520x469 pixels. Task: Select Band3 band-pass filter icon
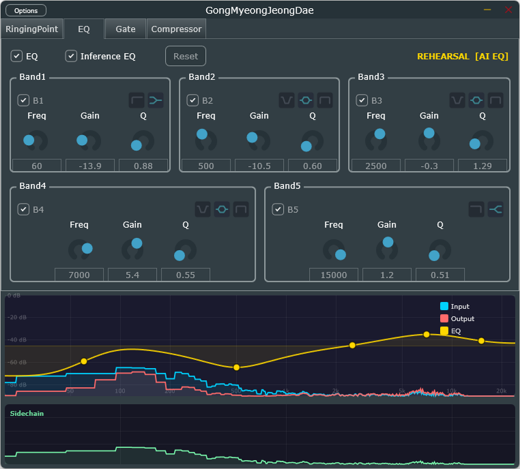(x=496, y=100)
